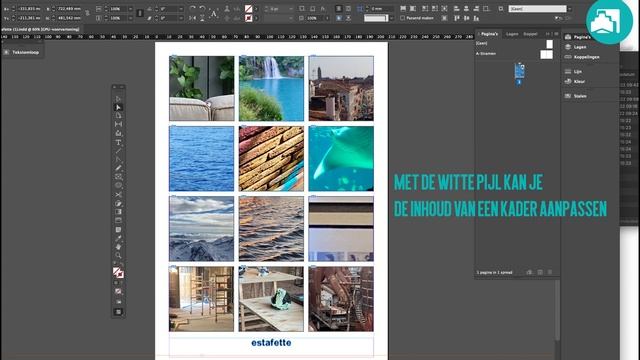
Task: Select the Gradient Swatch tool
Action: coord(118,212)
